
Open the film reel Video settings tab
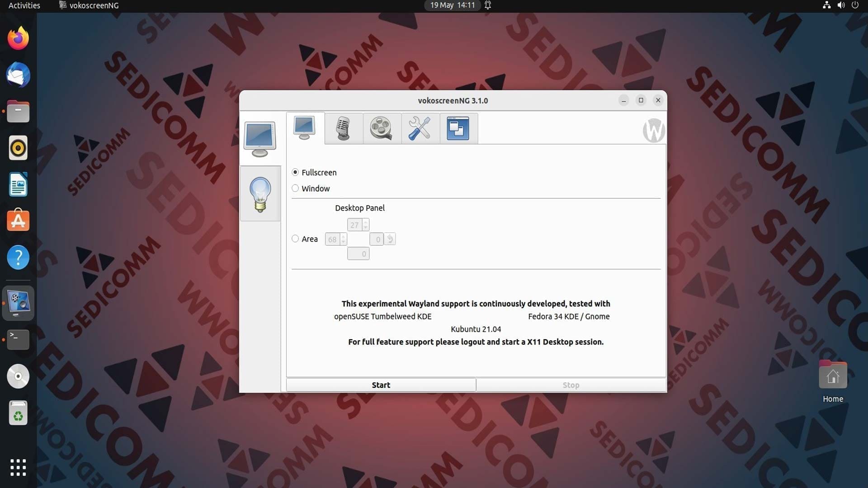point(382,128)
